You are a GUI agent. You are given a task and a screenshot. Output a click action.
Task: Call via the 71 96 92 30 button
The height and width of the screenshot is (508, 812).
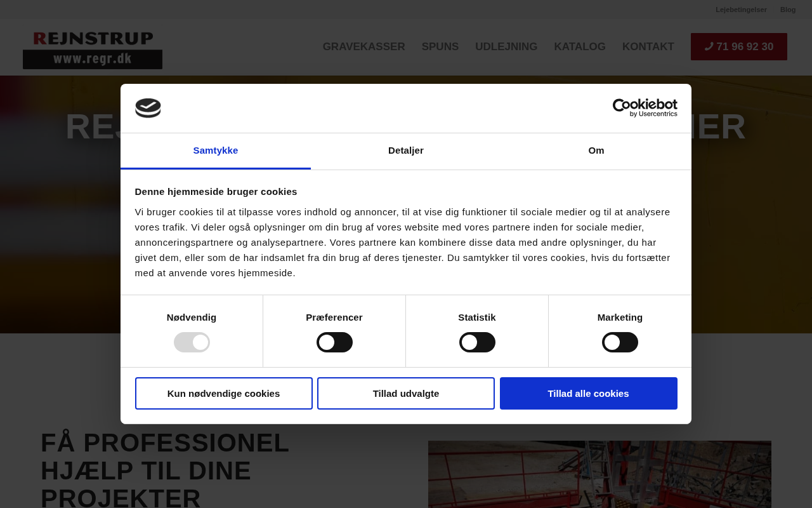739,47
